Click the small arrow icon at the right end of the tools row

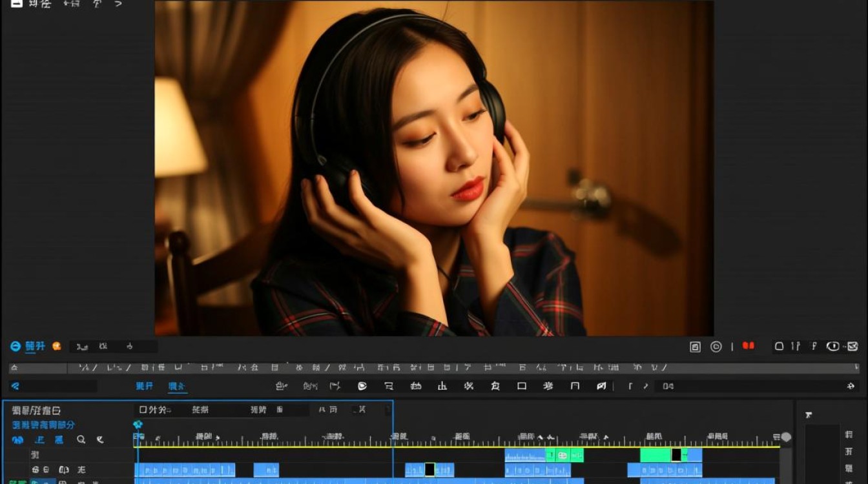coord(851,386)
